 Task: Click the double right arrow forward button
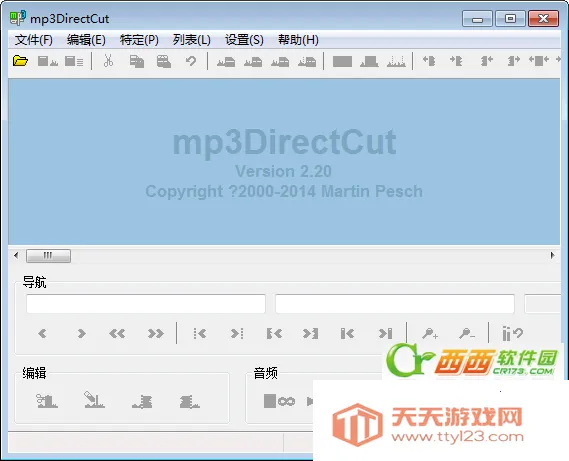coord(156,333)
